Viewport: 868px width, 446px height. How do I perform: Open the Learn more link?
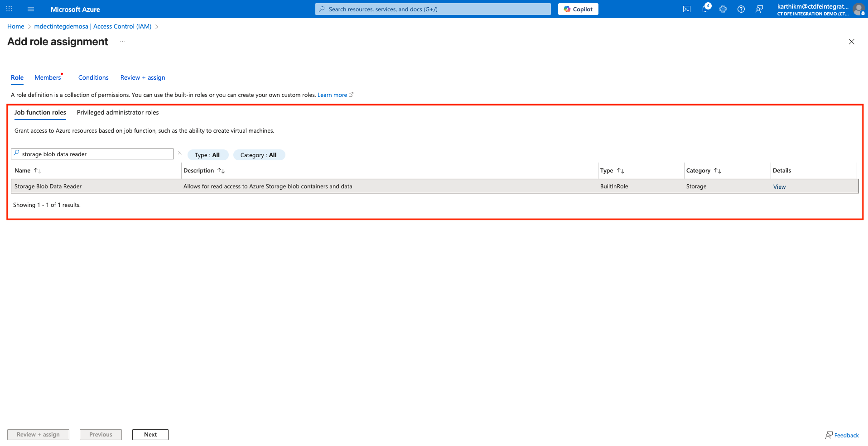coord(332,95)
